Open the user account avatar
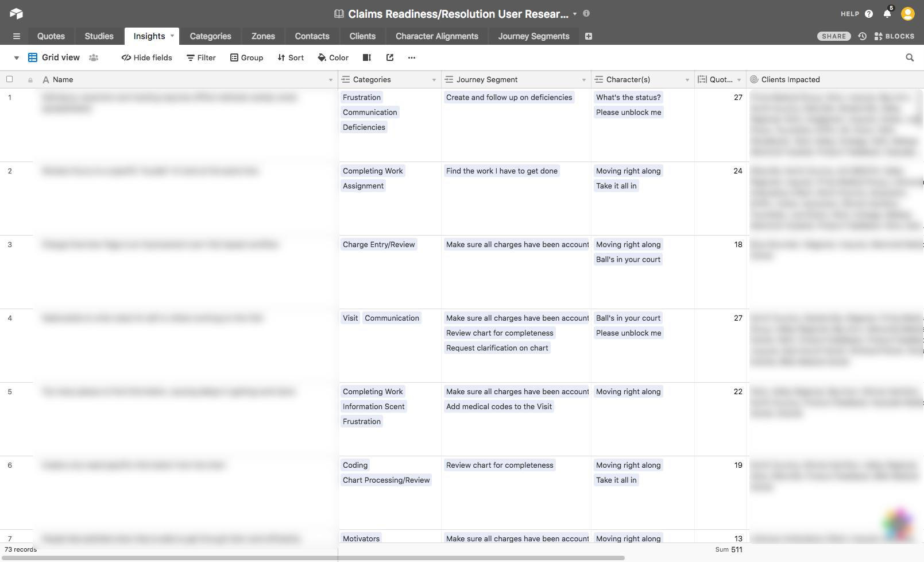 (908, 13)
